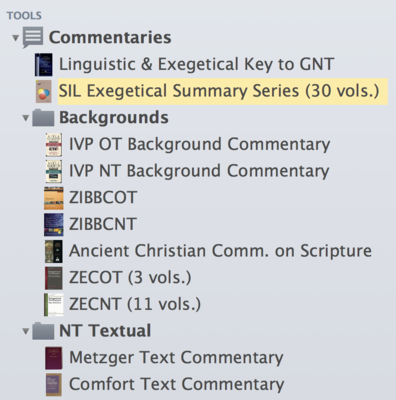Click the Commentaries speech-bubble icon
This screenshot has height=400, width=396.
coord(33,37)
